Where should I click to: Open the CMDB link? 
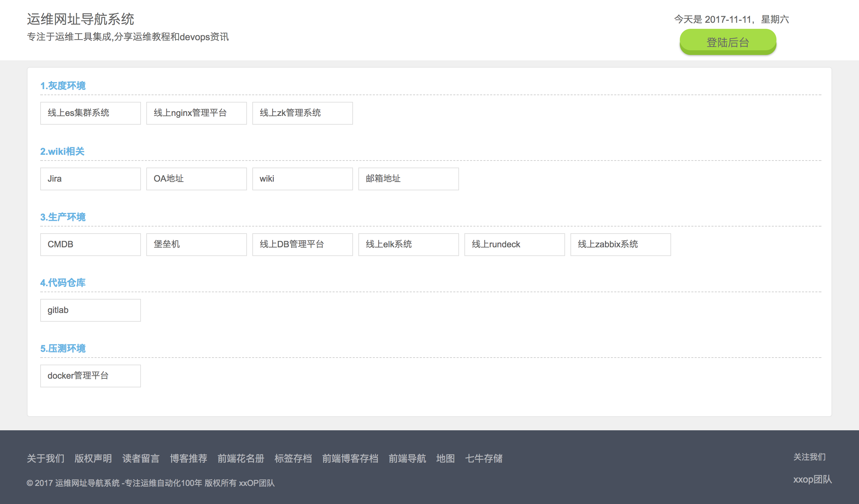(90, 245)
